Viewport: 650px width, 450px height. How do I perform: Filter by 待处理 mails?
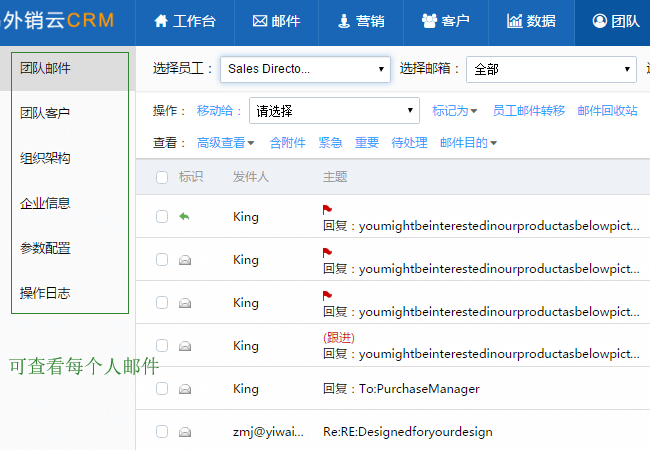coord(409,143)
